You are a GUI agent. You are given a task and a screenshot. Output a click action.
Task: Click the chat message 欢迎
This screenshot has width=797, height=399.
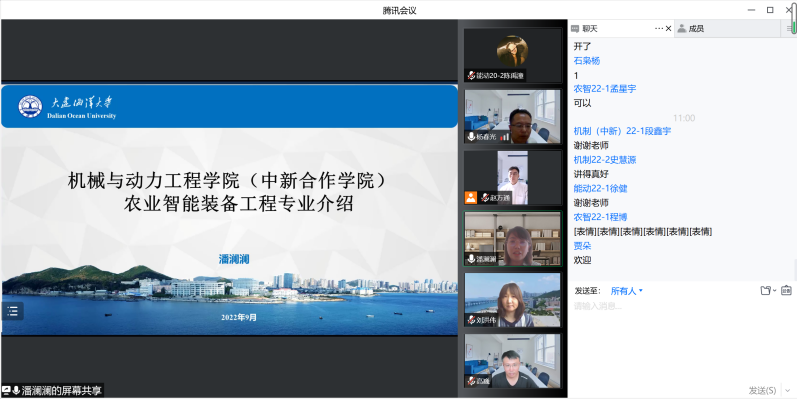[x=583, y=260]
